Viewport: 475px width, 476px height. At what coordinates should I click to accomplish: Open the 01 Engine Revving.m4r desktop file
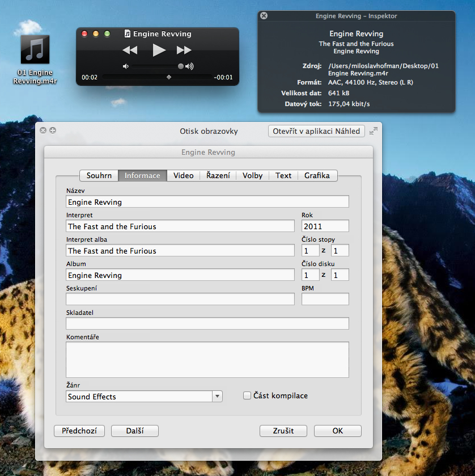(35, 50)
